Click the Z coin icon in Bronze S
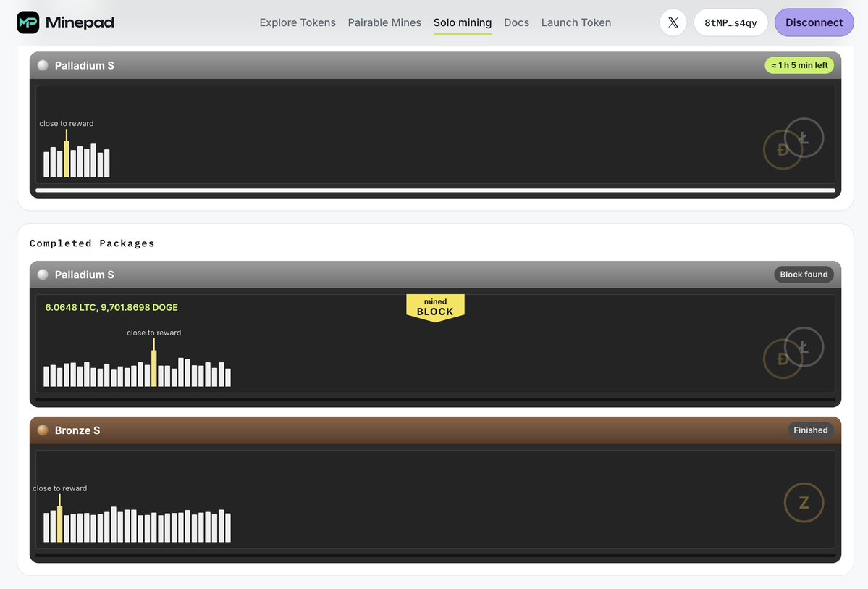Viewport: 868px width, 589px height. coord(804,503)
